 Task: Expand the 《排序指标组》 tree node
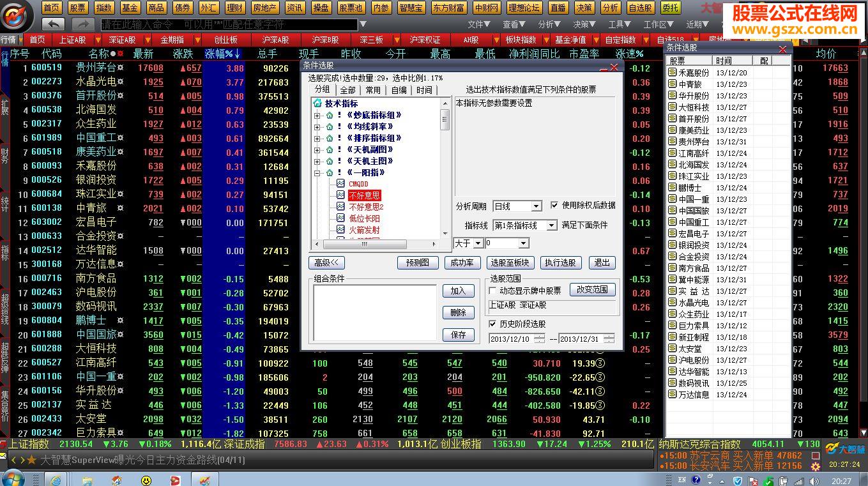(317, 139)
